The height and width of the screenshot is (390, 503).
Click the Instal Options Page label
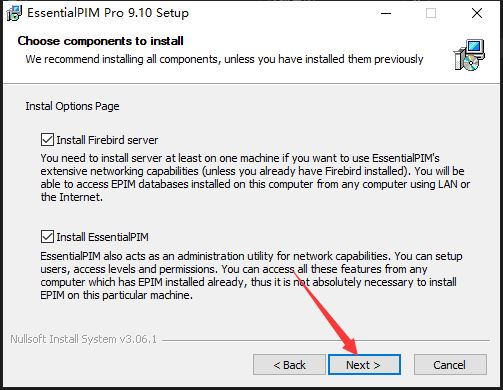(x=72, y=106)
